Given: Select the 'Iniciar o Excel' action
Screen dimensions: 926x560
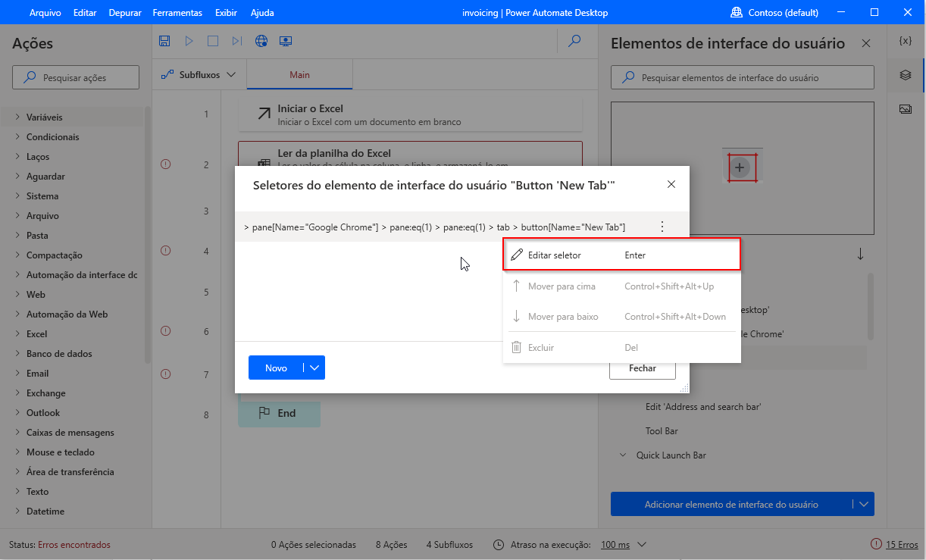Looking at the screenshot, I should point(410,114).
